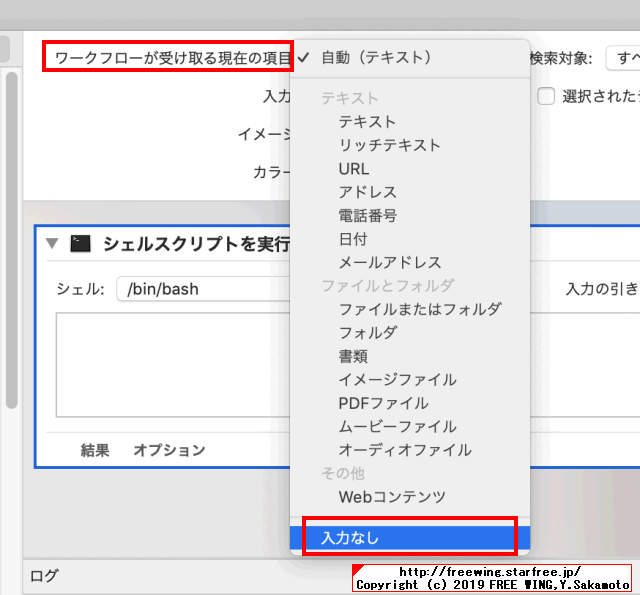Screen dimensions: 640x595
Task: Click the 'ログ' label at the bottom
Action: [x=44, y=576]
